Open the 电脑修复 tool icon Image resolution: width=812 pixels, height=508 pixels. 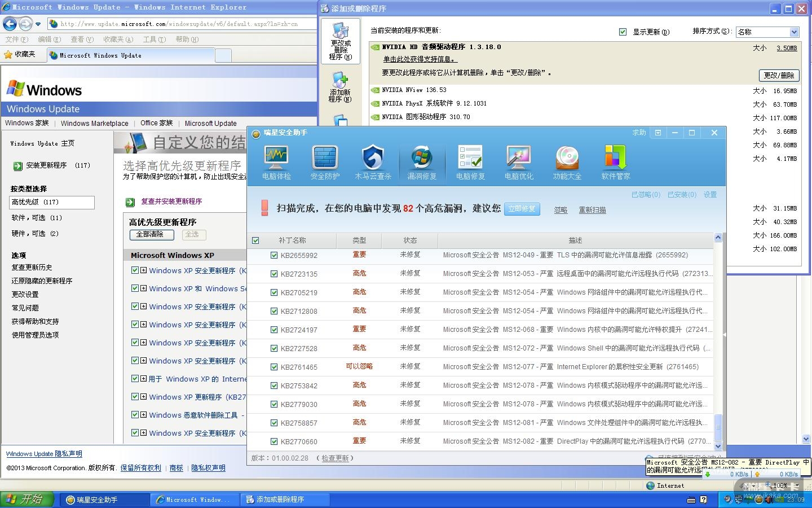[x=470, y=163]
